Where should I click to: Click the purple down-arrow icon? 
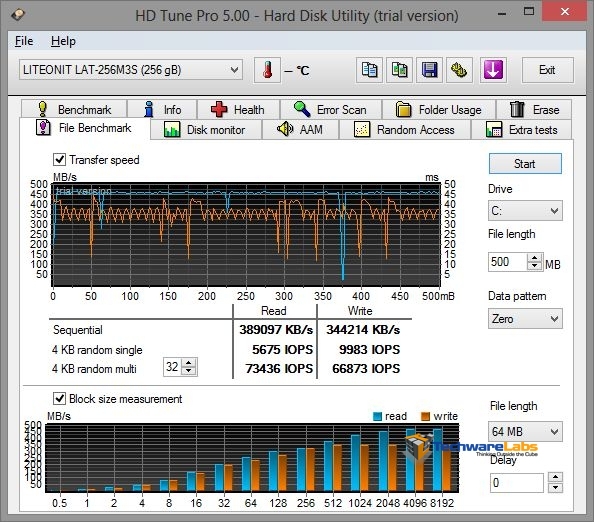pyautogui.click(x=493, y=70)
